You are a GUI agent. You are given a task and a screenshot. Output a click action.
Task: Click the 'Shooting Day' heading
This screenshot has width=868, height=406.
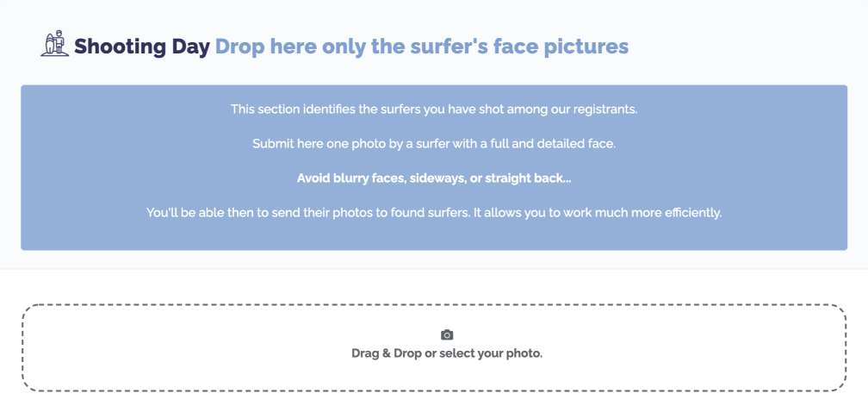coord(142,47)
